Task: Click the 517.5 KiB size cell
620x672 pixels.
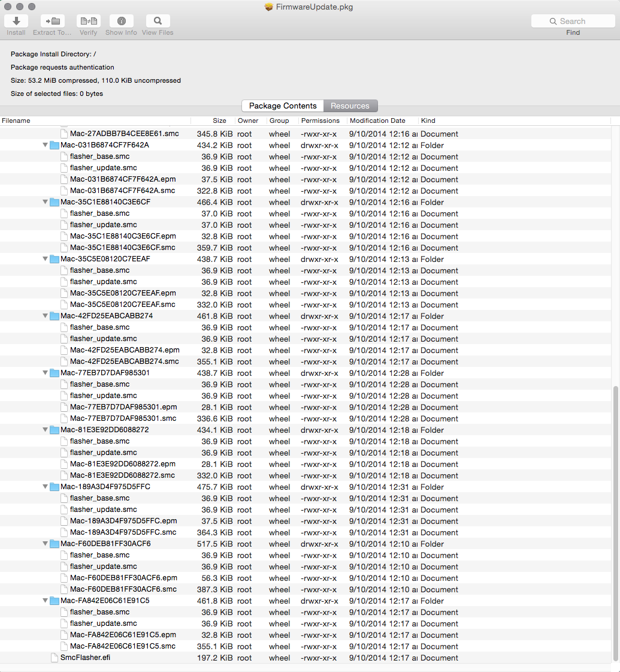Action: tap(215, 544)
